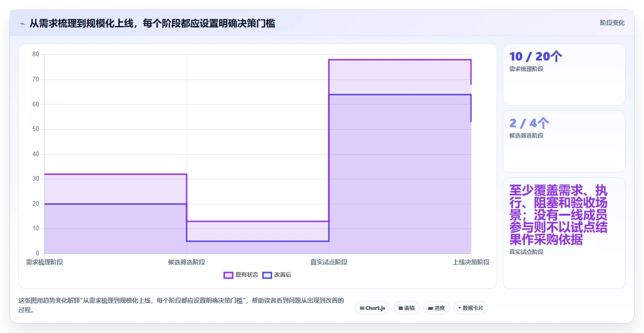Viewport: 644px width, 333px height.
Task: Toggle the 改善后 legend series
Action: pyautogui.click(x=277, y=275)
